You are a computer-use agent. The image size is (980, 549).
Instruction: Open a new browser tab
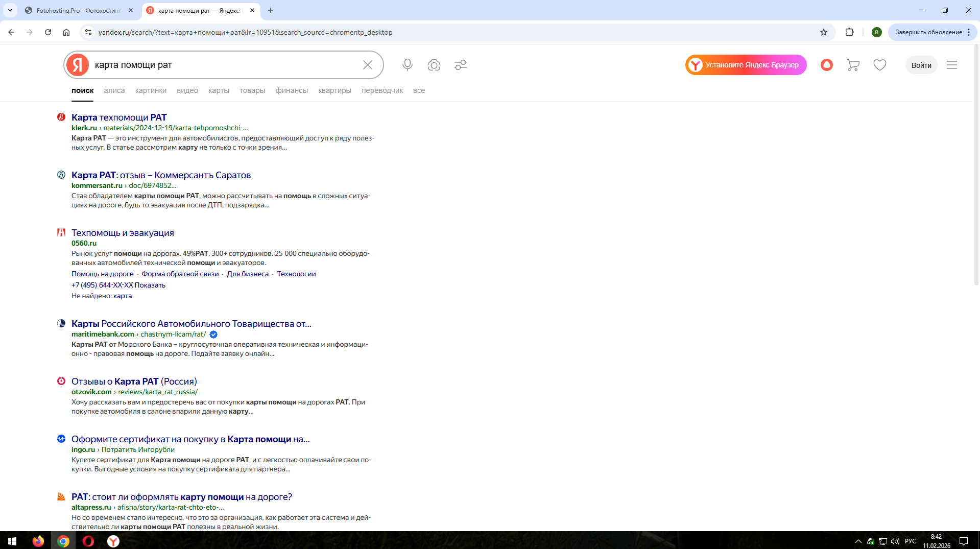coord(271,10)
